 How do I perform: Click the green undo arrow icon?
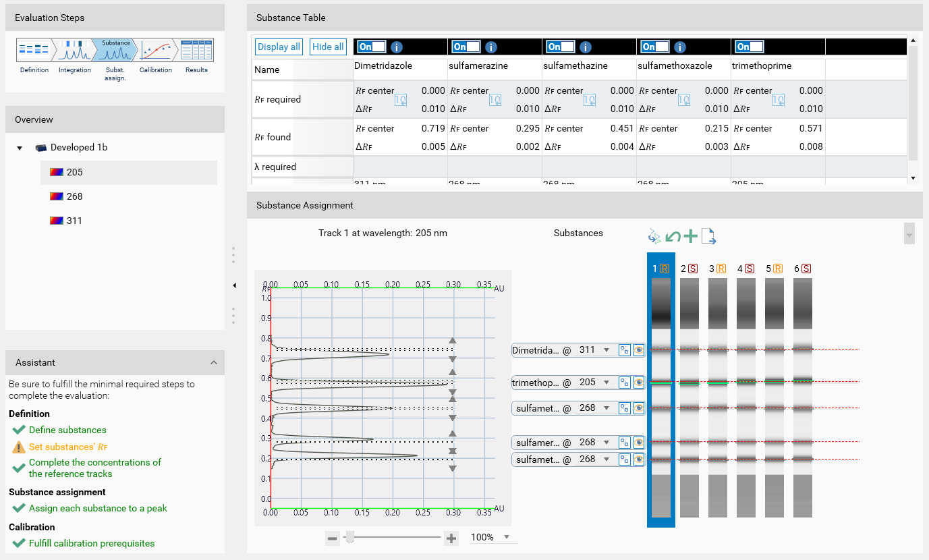click(673, 236)
